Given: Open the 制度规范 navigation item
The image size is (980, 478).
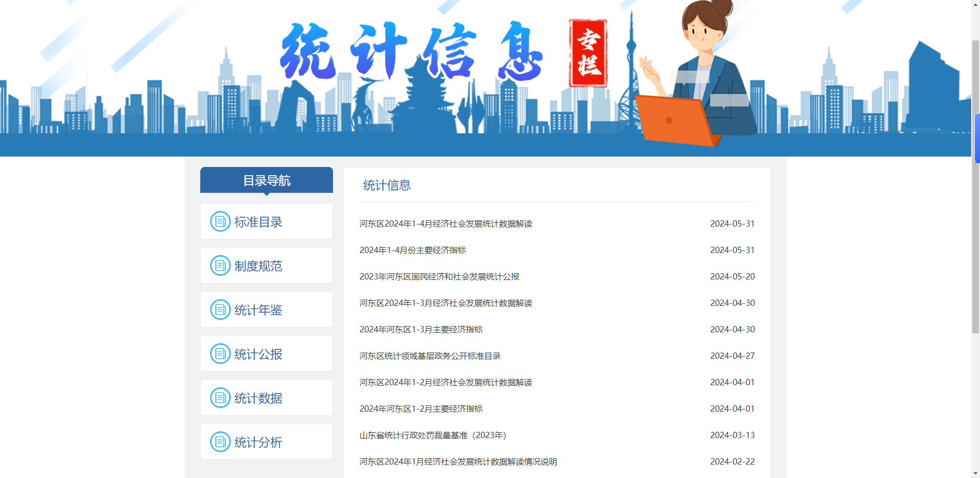Looking at the screenshot, I should tap(267, 265).
